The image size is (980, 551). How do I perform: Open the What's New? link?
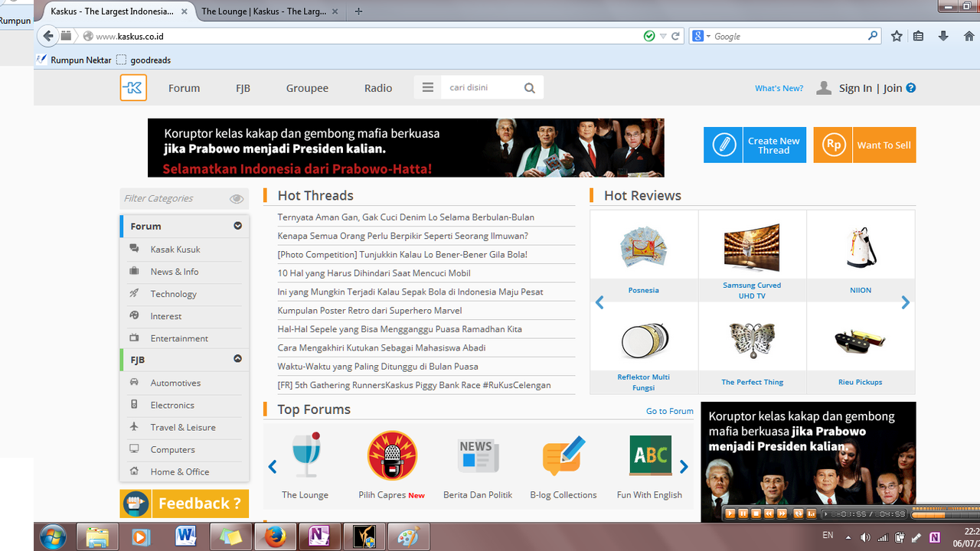pos(779,89)
